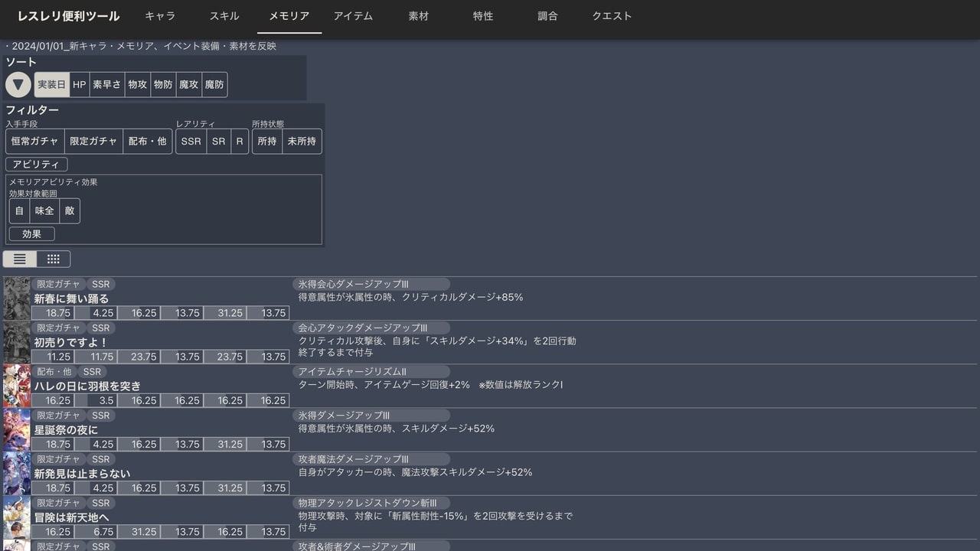Viewport: 980px width, 551px height.
Task: Open the アイテム tab
Action: (354, 16)
